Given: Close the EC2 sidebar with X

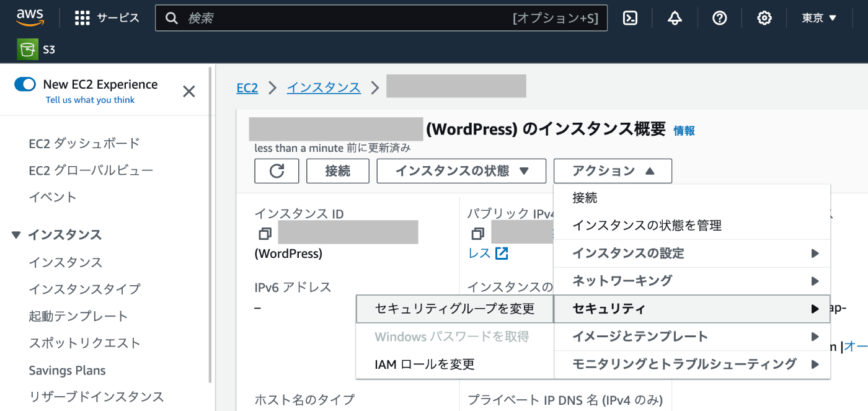Looking at the screenshot, I should pyautogui.click(x=189, y=92).
